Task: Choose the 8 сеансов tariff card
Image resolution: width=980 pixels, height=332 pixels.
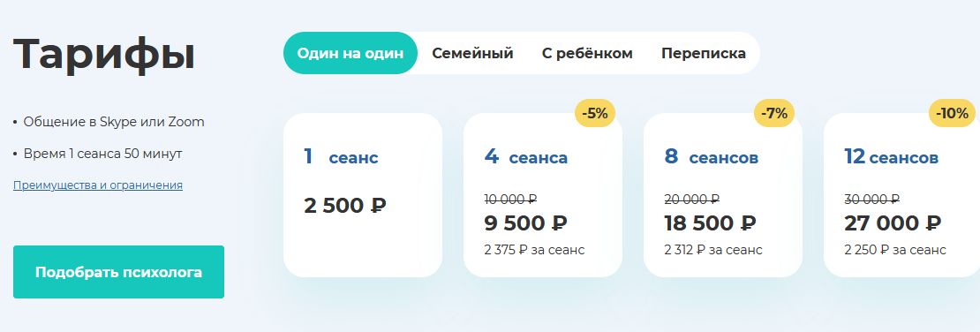Action: click(722, 195)
